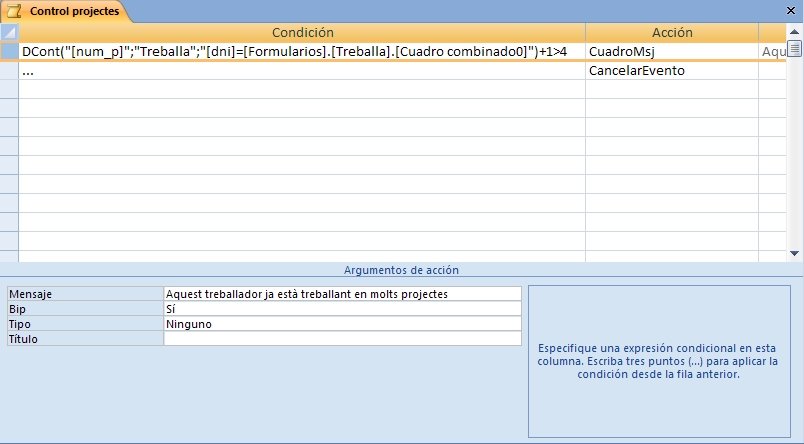Select the Tipo argument field showing Ninguno
Image resolution: width=804 pixels, height=444 pixels.
click(x=342, y=324)
